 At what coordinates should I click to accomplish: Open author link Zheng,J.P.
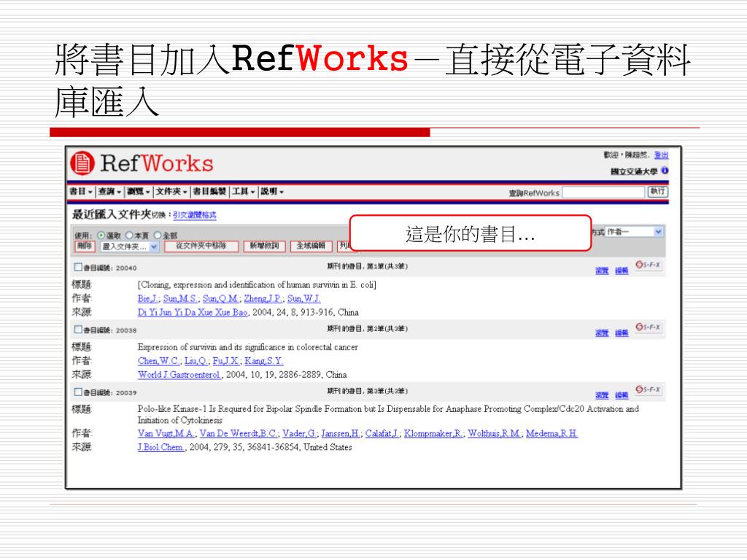(263, 298)
